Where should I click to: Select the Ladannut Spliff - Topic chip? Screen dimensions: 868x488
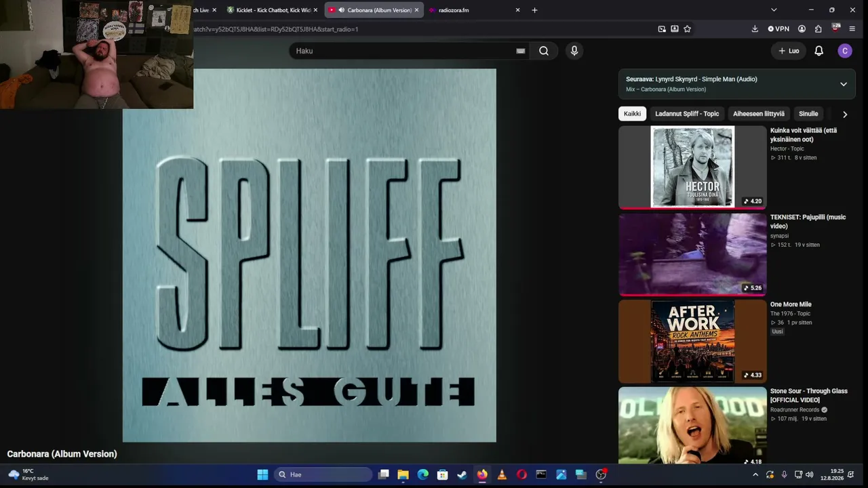pos(687,114)
